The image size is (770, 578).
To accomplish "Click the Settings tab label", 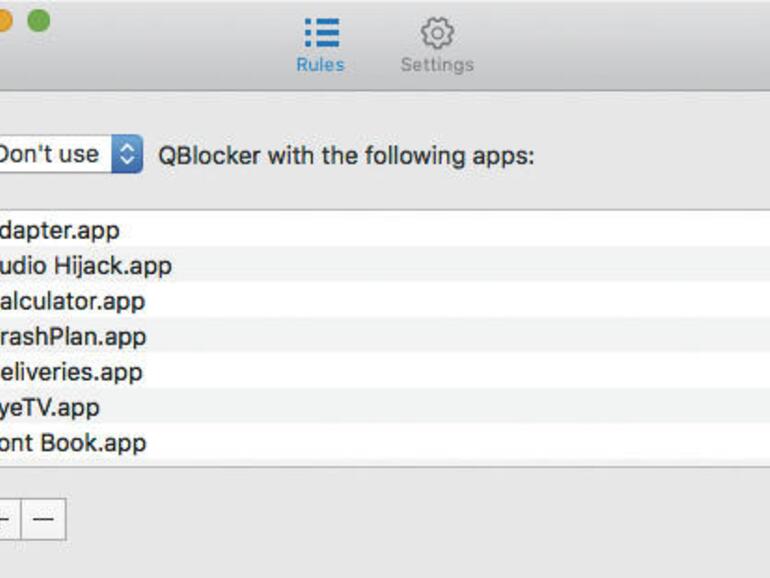I will click(437, 65).
